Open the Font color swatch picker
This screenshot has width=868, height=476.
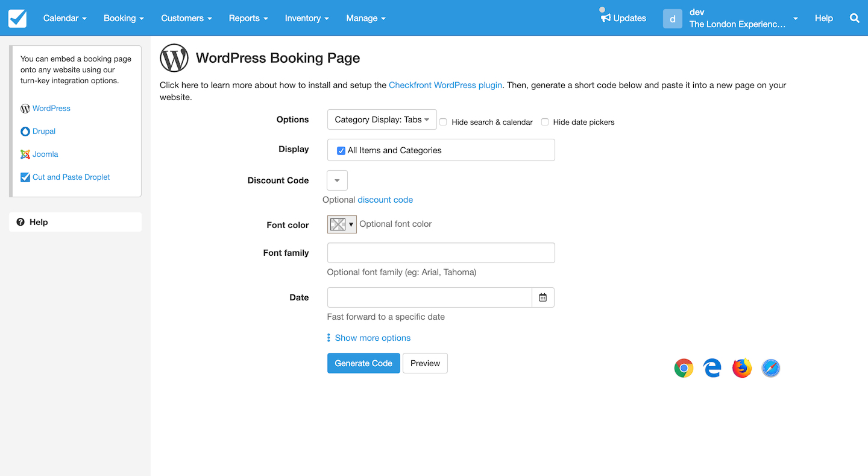coord(342,224)
